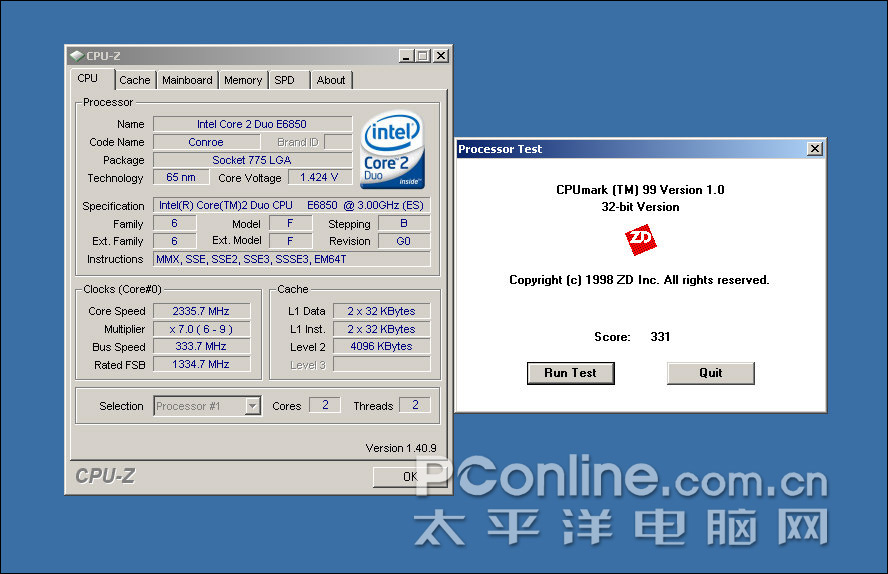The width and height of the screenshot is (888, 574).
Task: Click the empty Level 3 cache field
Action: click(x=382, y=364)
